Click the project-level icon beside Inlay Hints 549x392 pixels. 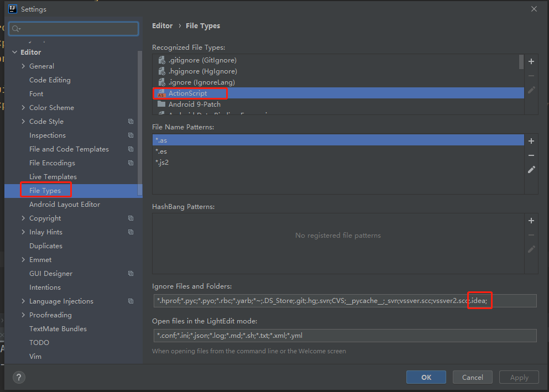click(130, 232)
